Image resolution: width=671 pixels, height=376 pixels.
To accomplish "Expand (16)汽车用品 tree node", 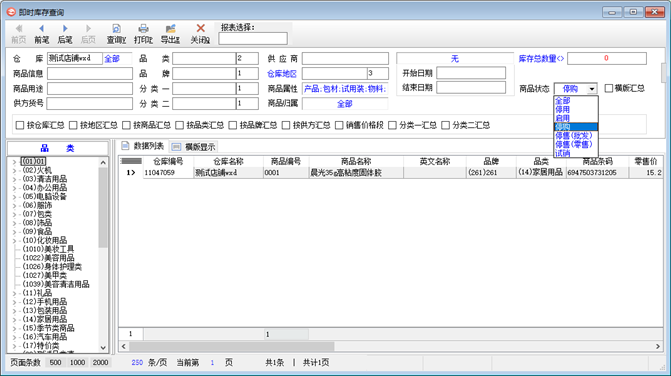I will point(14,337).
